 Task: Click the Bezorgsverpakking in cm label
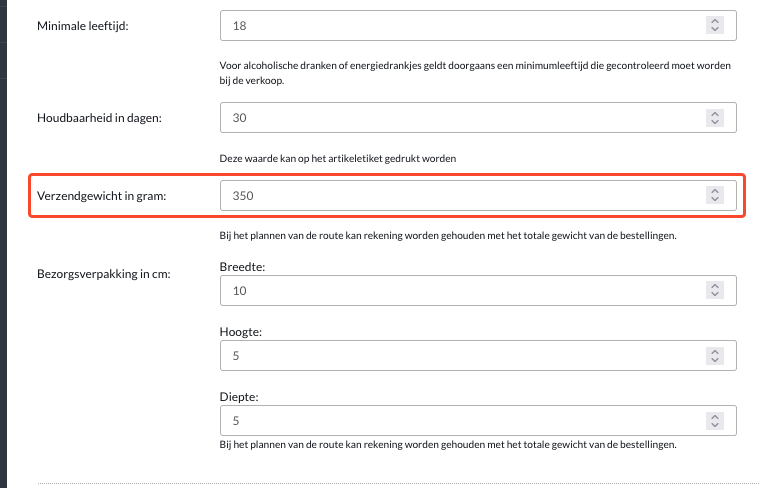(104, 274)
